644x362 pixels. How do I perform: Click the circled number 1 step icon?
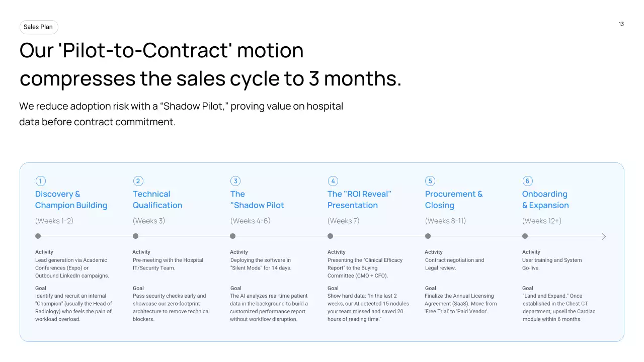click(40, 181)
